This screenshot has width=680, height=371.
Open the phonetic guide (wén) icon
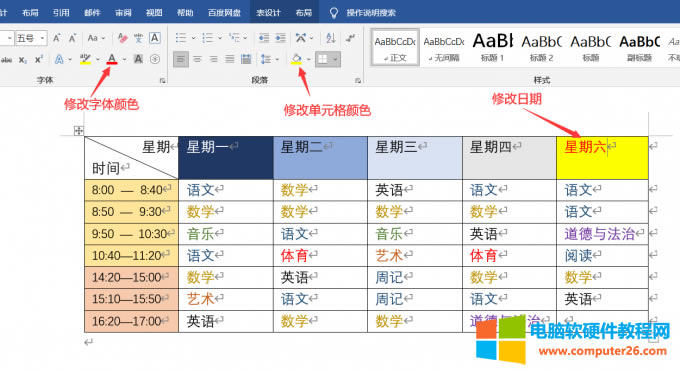click(x=138, y=38)
